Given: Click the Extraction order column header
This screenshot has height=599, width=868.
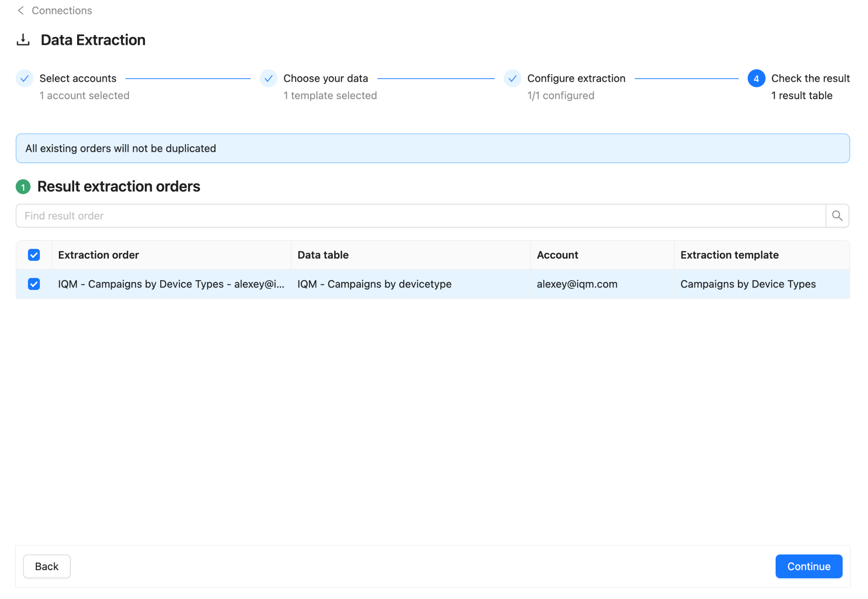Looking at the screenshot, I should pos(98,255).
